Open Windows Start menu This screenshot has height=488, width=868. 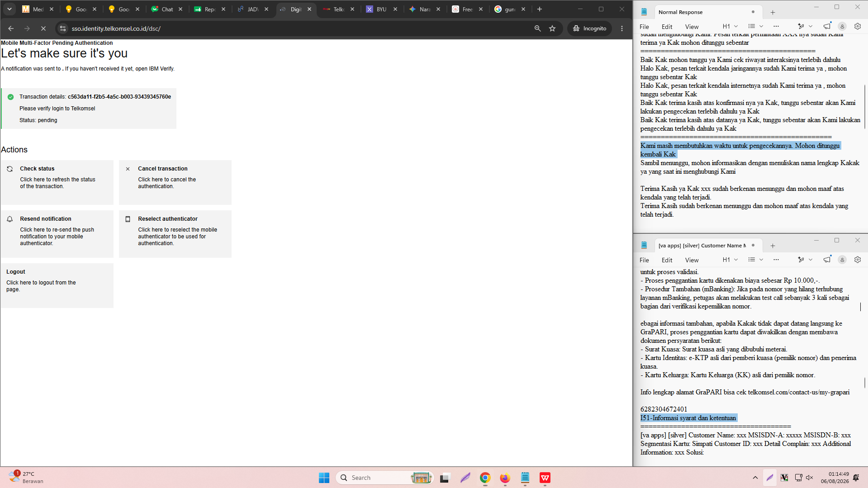pos(324,478)
